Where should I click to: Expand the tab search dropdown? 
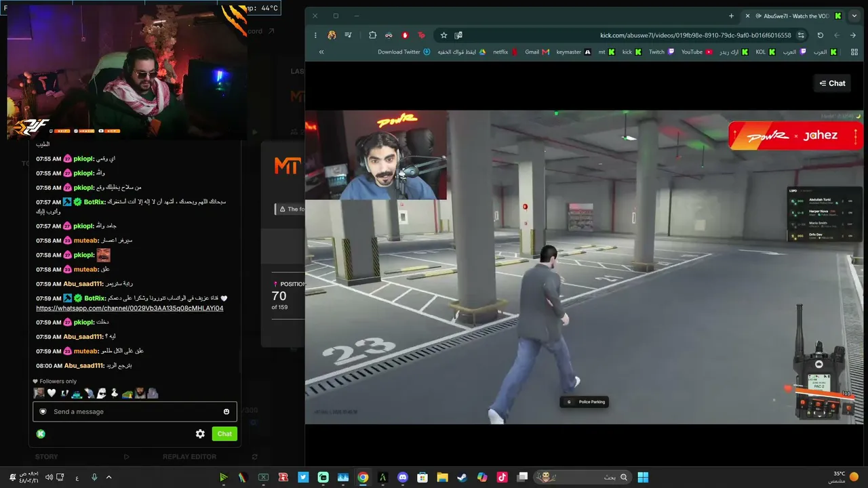[x=854, y=16]
